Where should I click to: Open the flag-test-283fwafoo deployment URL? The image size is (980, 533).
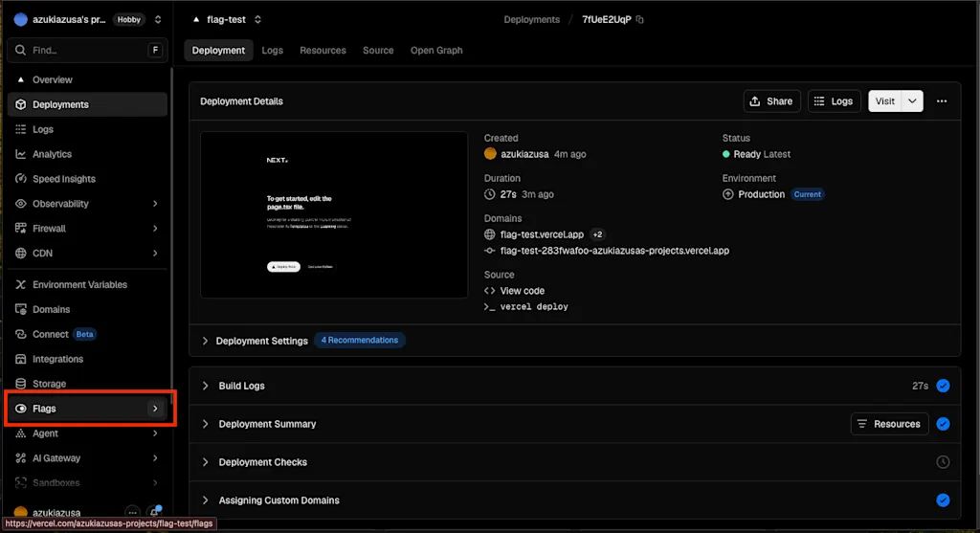614,251
